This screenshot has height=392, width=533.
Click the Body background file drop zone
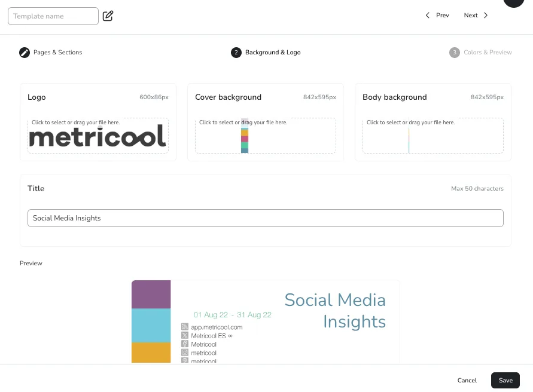pyautogui.click(x=433, y=136)
